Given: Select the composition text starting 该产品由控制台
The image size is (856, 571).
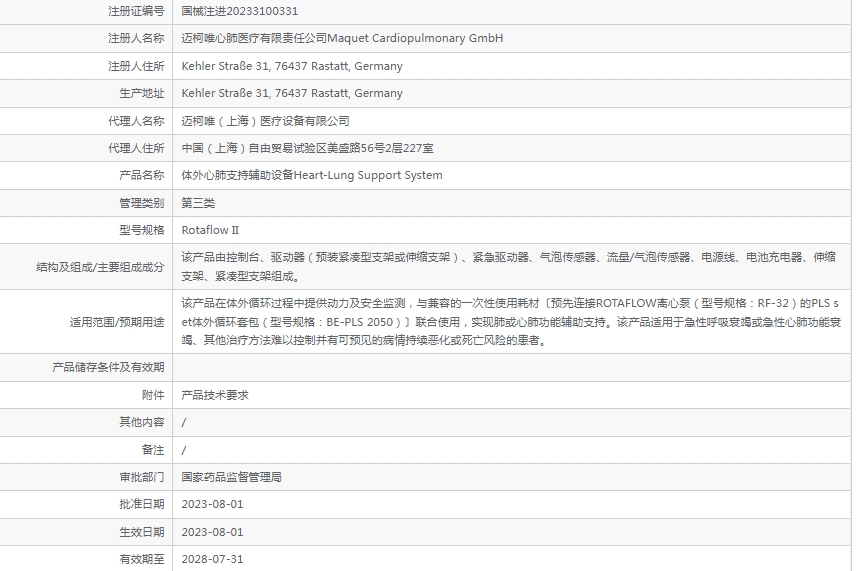Looking at the screenshot, I should point(508,266).
